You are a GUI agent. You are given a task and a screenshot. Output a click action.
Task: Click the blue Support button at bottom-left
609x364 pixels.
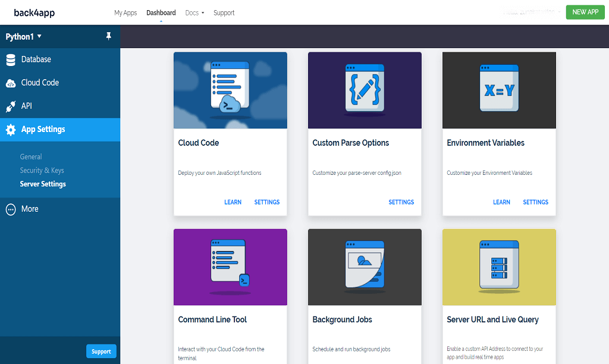click(x=101, y=351)
